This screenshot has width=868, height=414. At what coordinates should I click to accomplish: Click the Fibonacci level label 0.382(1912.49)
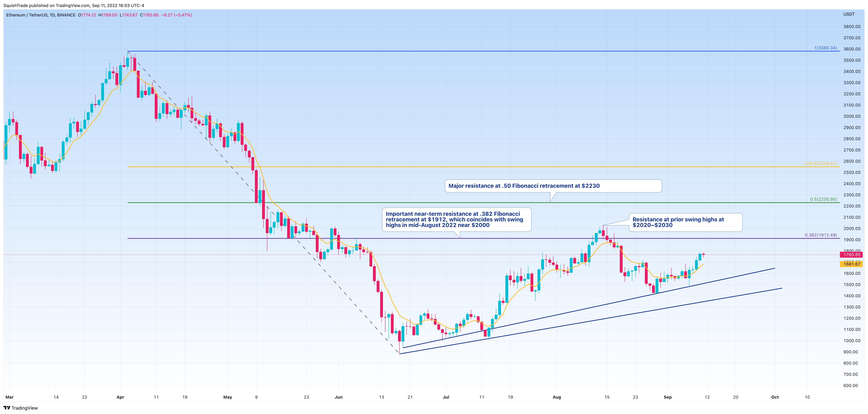[821, 235]
